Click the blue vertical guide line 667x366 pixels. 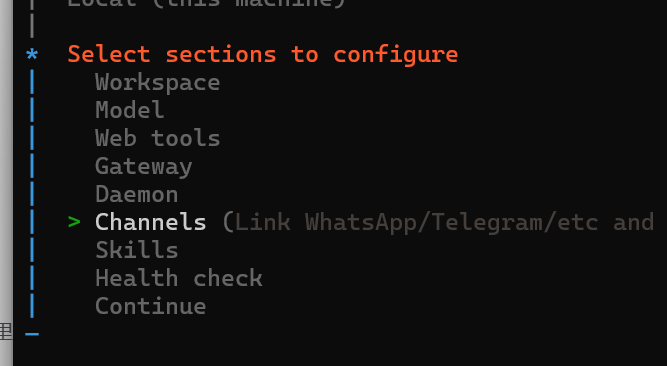point(32,194)
